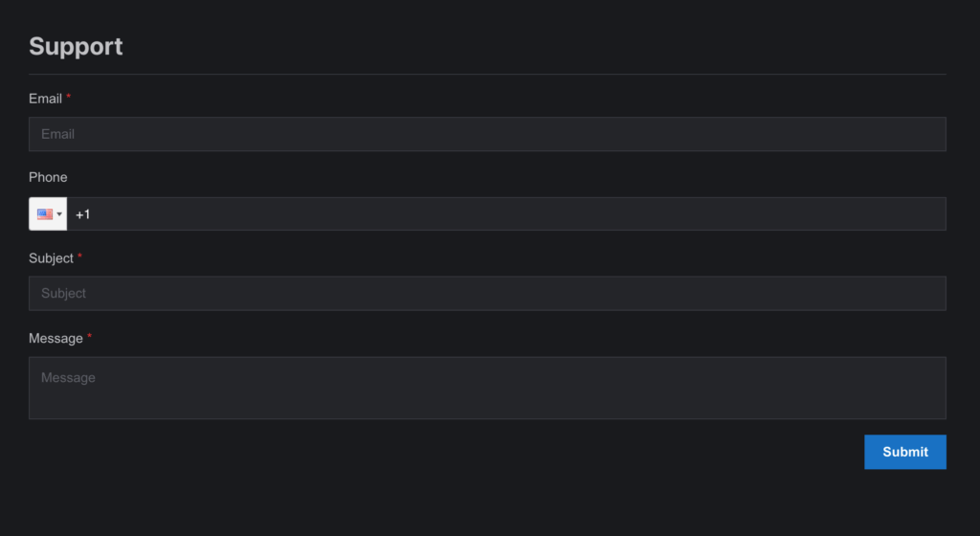The image size is (980, 536).
Task: Click the Email placeholder text
Action: click(57, 134)
